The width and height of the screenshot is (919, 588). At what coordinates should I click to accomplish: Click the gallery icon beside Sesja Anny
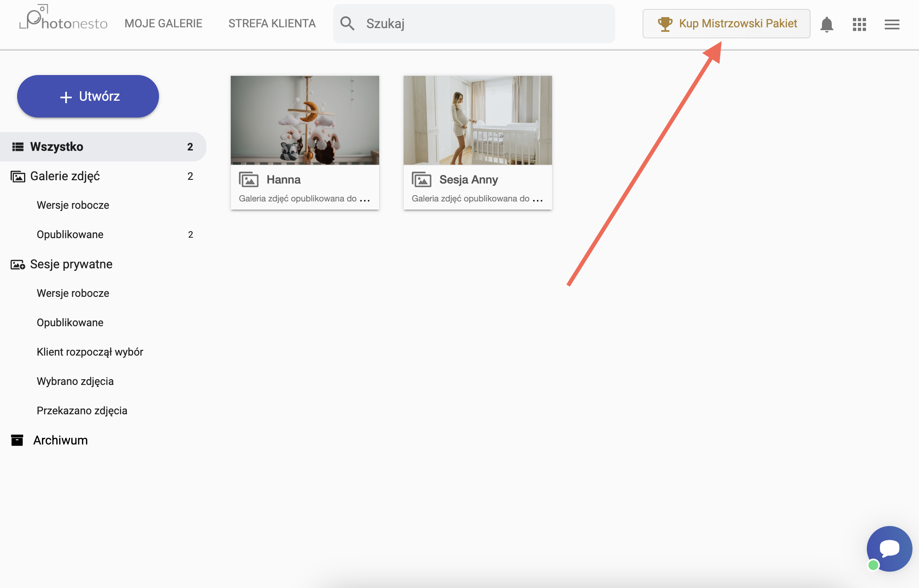(422, 179)
